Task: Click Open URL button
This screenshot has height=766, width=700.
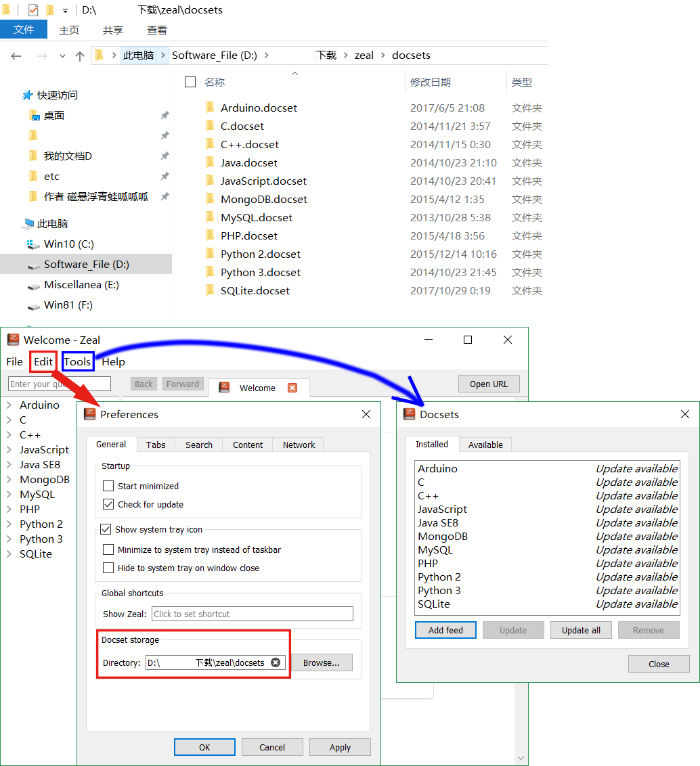Action: pyautogui.click(x=489, y=384)
